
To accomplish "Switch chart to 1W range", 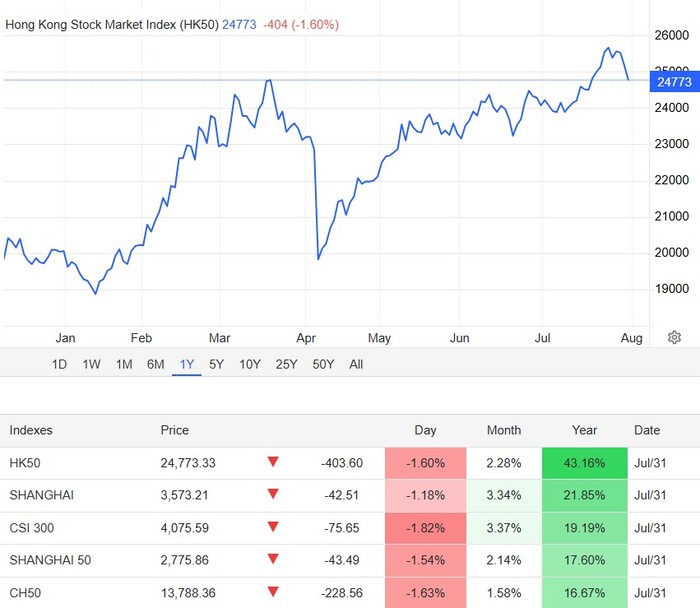I will click(x=91, y=365).
